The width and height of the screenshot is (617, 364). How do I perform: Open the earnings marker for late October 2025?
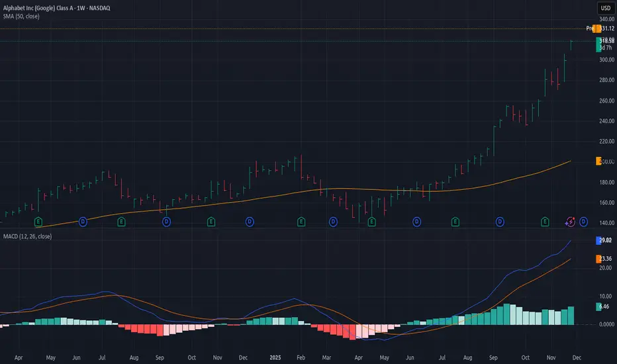coord(545,222)
